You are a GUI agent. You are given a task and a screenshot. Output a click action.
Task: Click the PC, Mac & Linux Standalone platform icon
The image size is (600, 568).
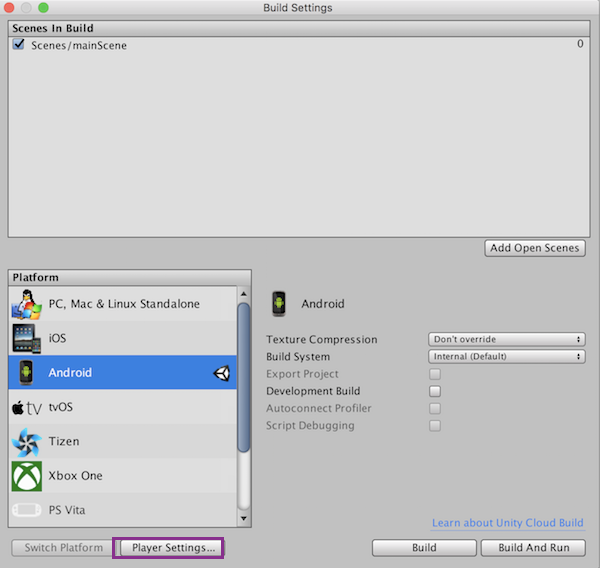26,304
